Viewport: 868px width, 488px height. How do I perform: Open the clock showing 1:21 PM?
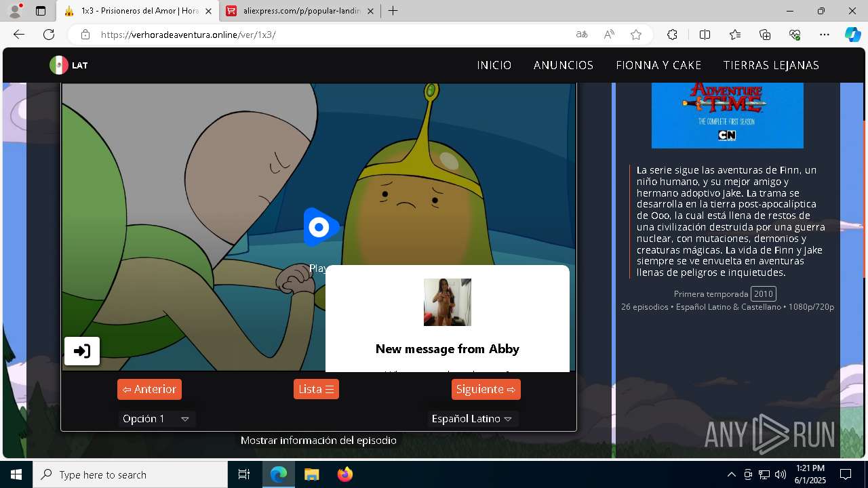pos(810,474)
